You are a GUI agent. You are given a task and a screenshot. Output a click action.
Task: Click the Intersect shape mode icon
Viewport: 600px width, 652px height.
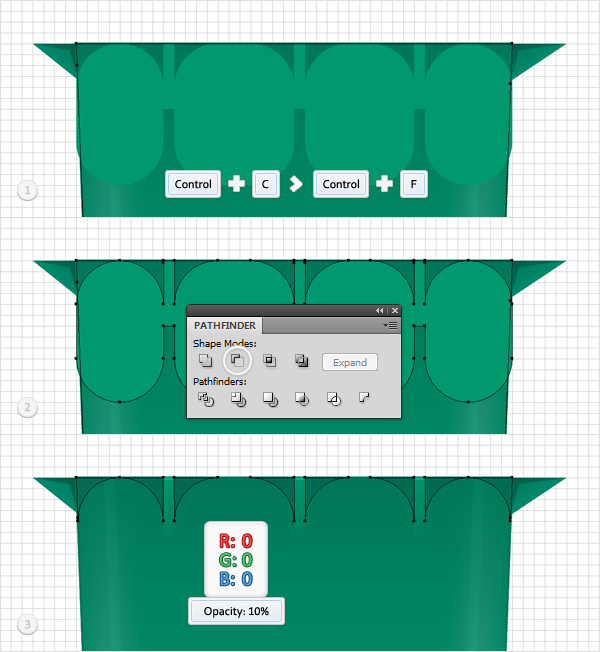coord(269,361)
